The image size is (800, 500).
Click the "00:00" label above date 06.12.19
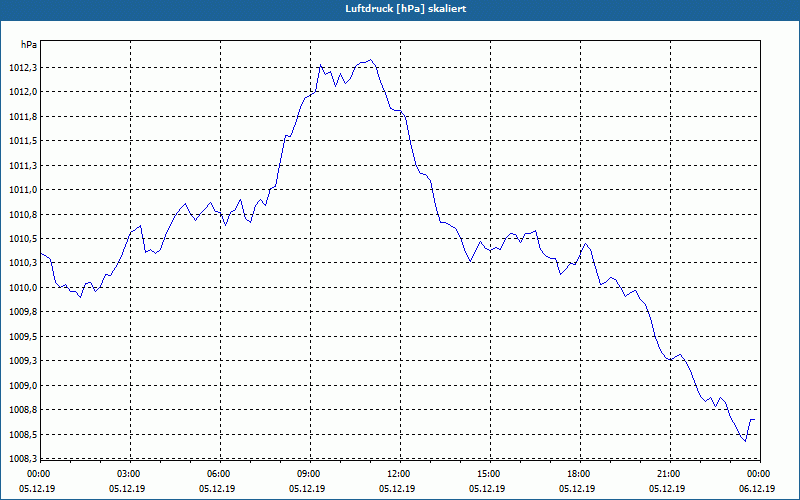[759, 474]
